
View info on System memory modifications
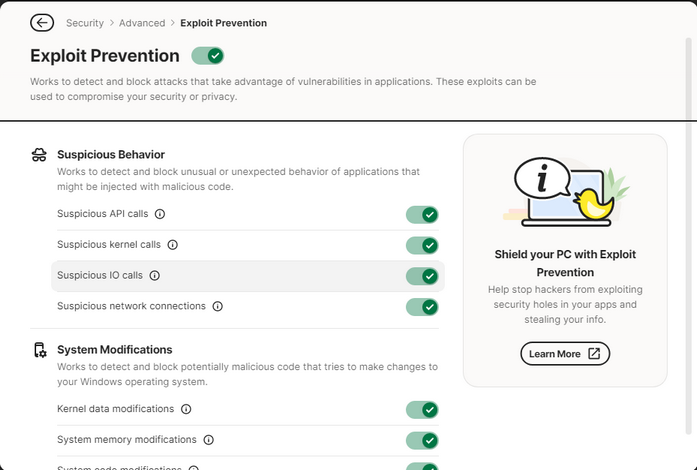pos(208,440)
